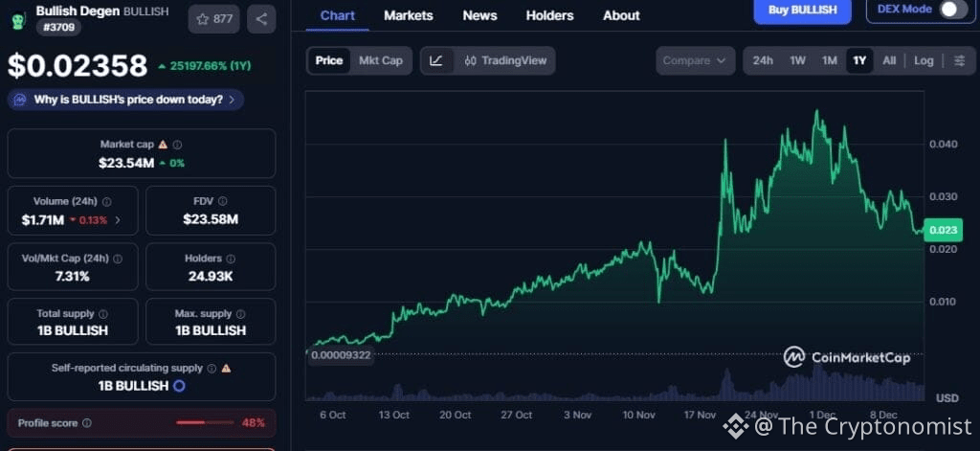This screenshot has height=451, width=980.
Task: Click the circle icon beside 1B BULLISH
Action: click(x=179, y=386)
